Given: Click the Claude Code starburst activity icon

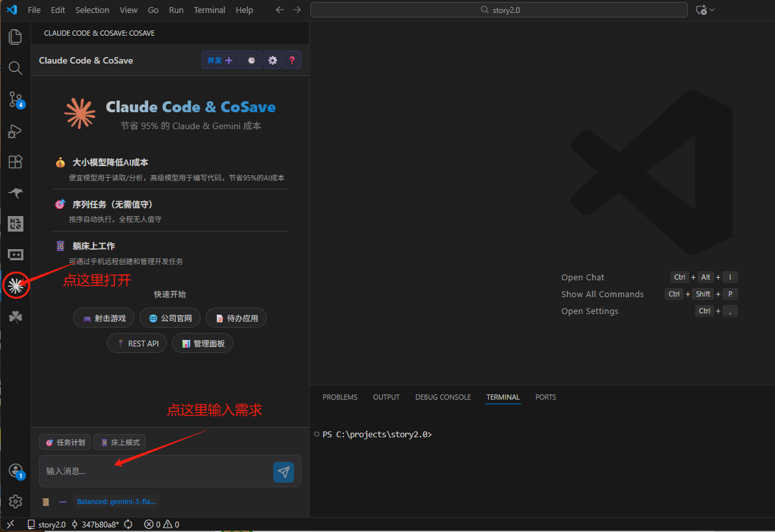Looking at the screenshot, I should (16, 285).
